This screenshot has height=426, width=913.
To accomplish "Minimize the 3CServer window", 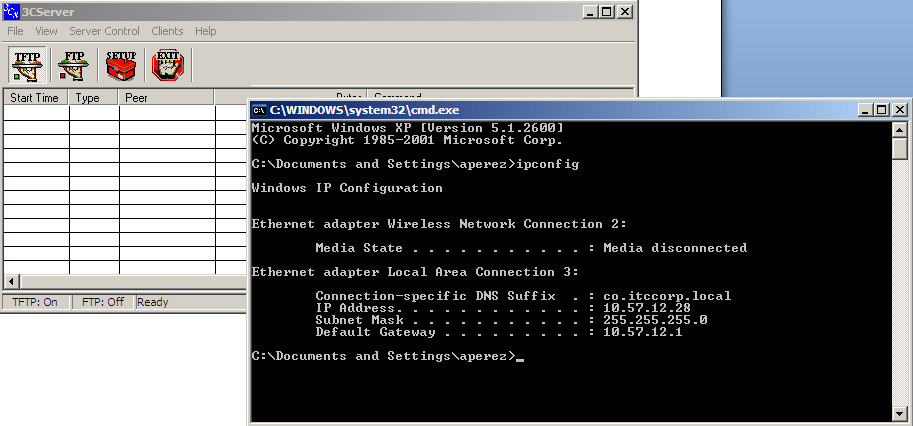I will click(591, 12).
